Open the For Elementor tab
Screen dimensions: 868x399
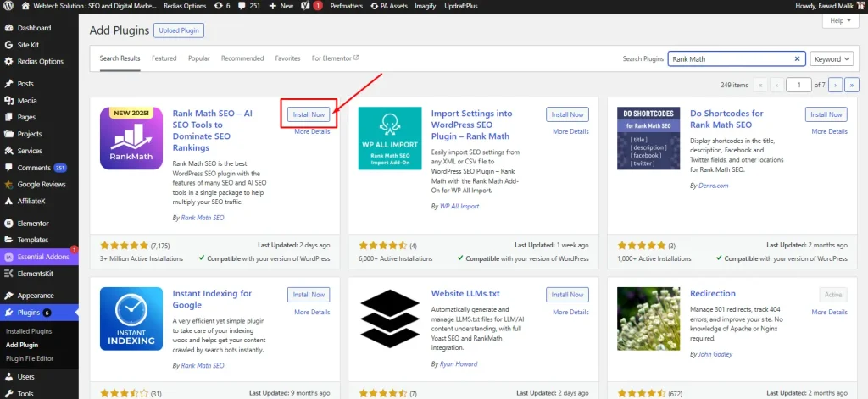pyautogui.click(x=336, y=58)
